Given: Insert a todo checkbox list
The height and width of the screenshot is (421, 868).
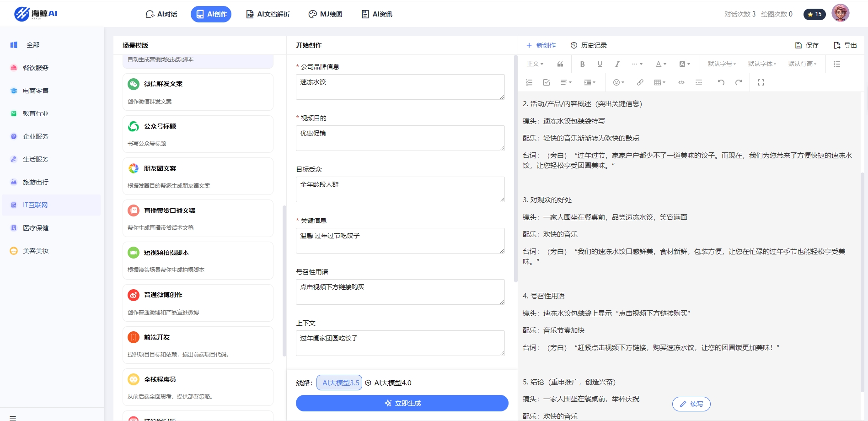Looking at the screenshot, I should [x=547, y=82].
